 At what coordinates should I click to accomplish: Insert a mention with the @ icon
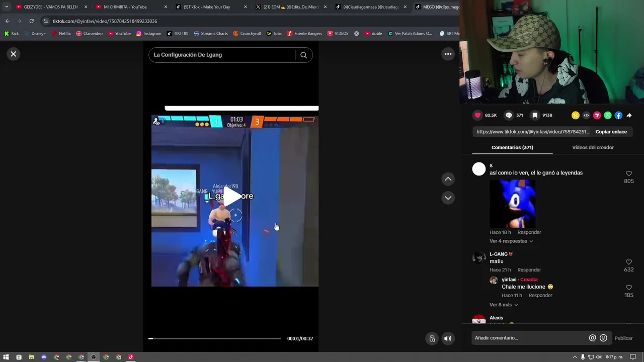(593, 338)
